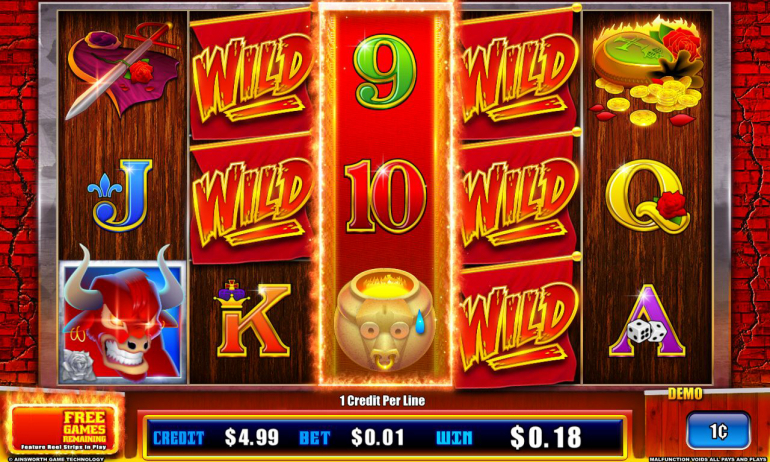
Task: Click the CREDIT $4.99 display
Action: point(216,437)
